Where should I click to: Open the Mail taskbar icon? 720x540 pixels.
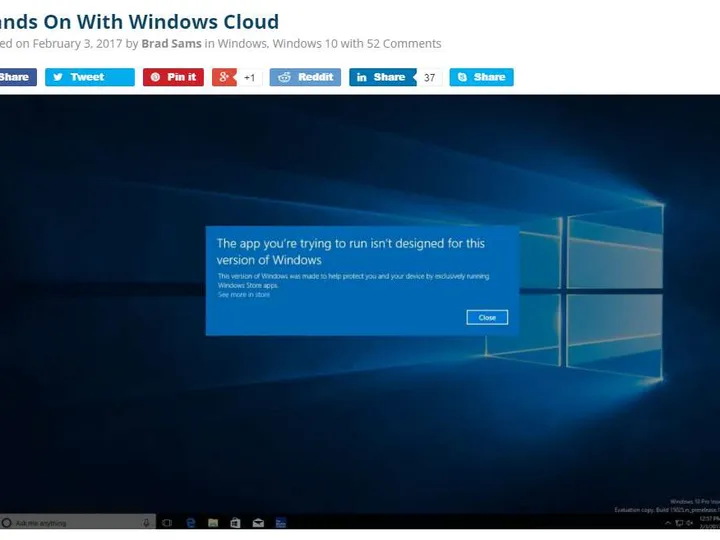click(x=258, y=523)
